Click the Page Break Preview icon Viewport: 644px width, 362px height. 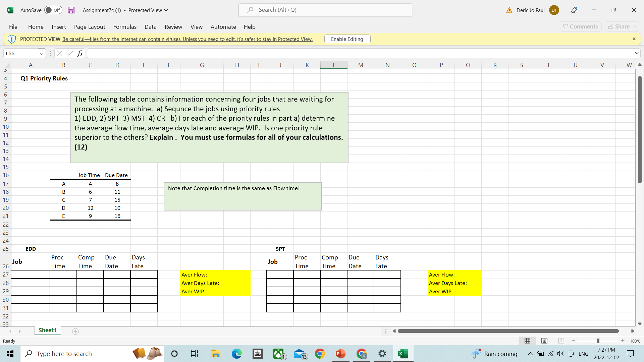[x=561, y=341]
